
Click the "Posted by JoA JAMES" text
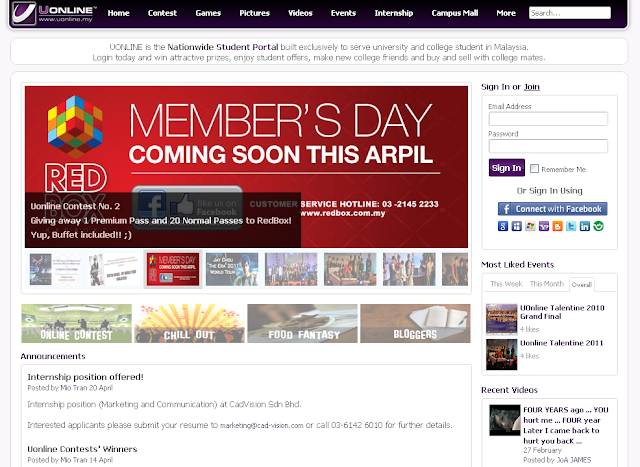click(557, 460)
